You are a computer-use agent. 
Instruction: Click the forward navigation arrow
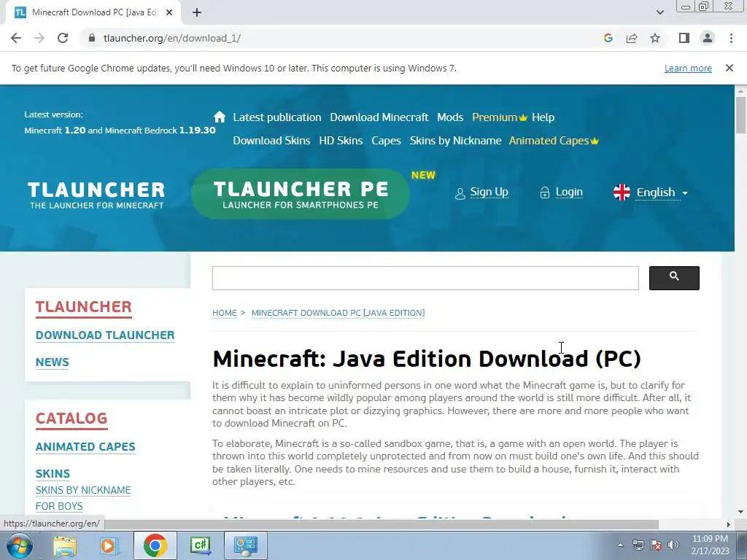(x=39, y=38)
